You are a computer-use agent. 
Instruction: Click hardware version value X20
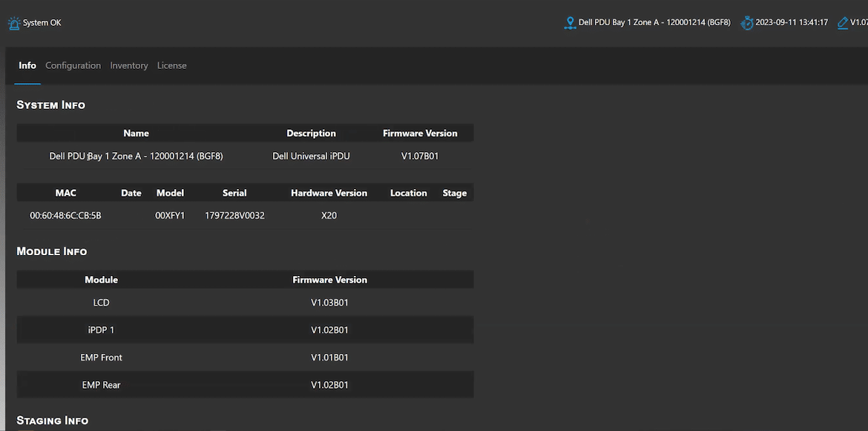tap(329, 215)
